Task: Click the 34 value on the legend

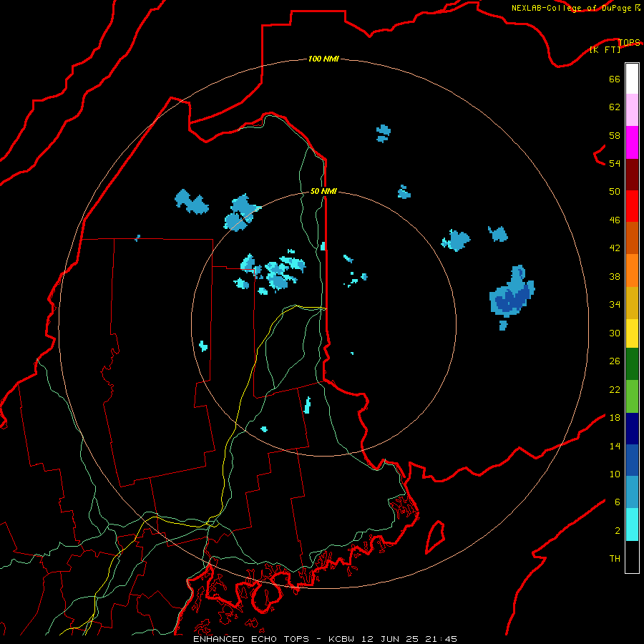Action: pyautogui.click(x=615, y=305)
